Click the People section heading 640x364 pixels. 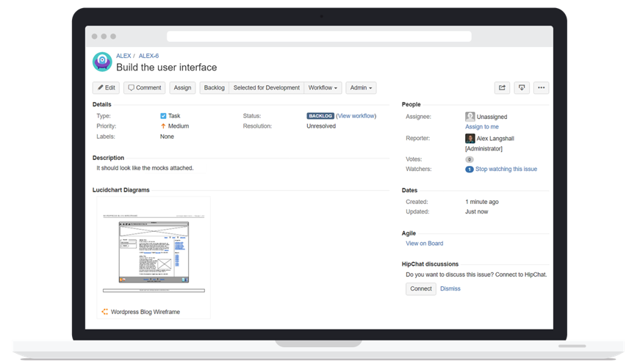pyautogui.click(x=411, y=104)
